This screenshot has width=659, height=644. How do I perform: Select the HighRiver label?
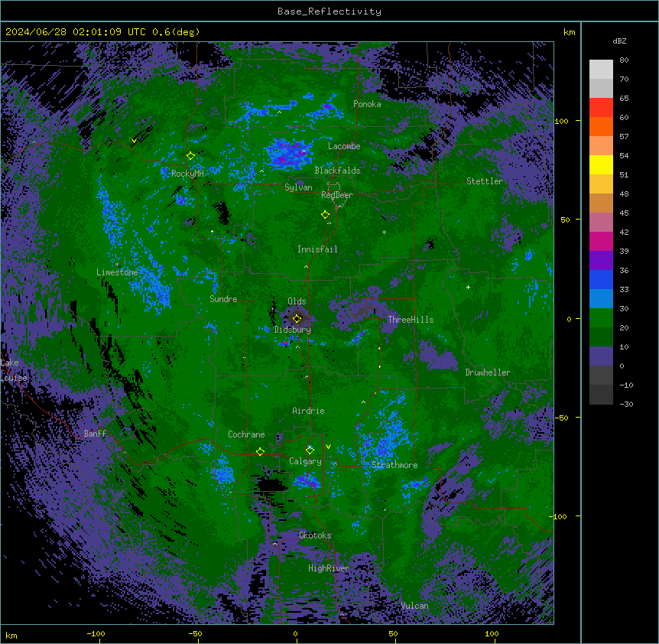(x=329, y=568)
